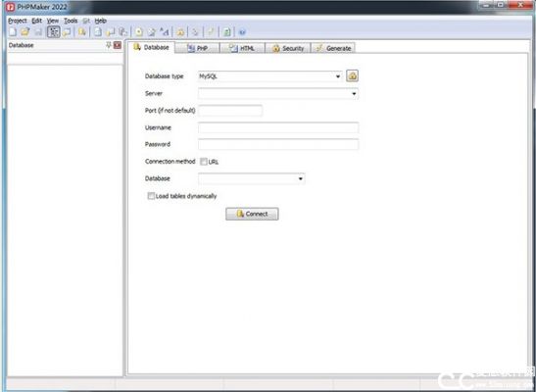Viewport: 536px width, 392px height.
Task: Close the Database side panel
Action: [x=118, y=45]
